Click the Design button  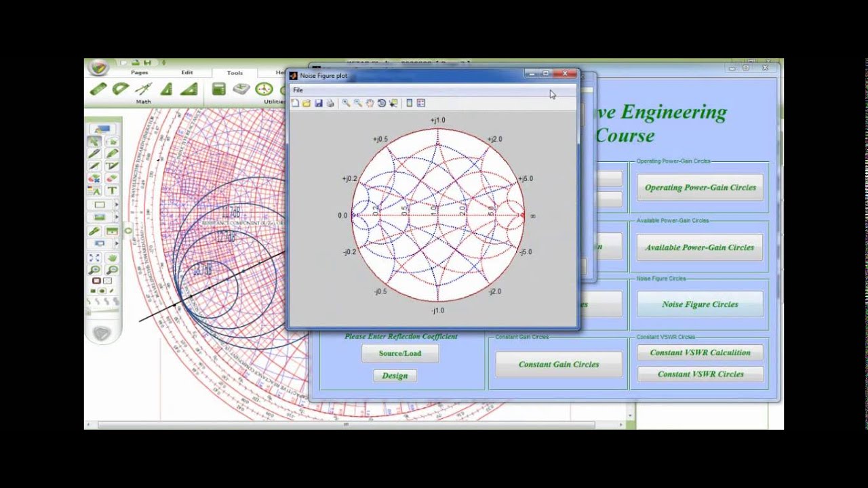pos(395,375)
